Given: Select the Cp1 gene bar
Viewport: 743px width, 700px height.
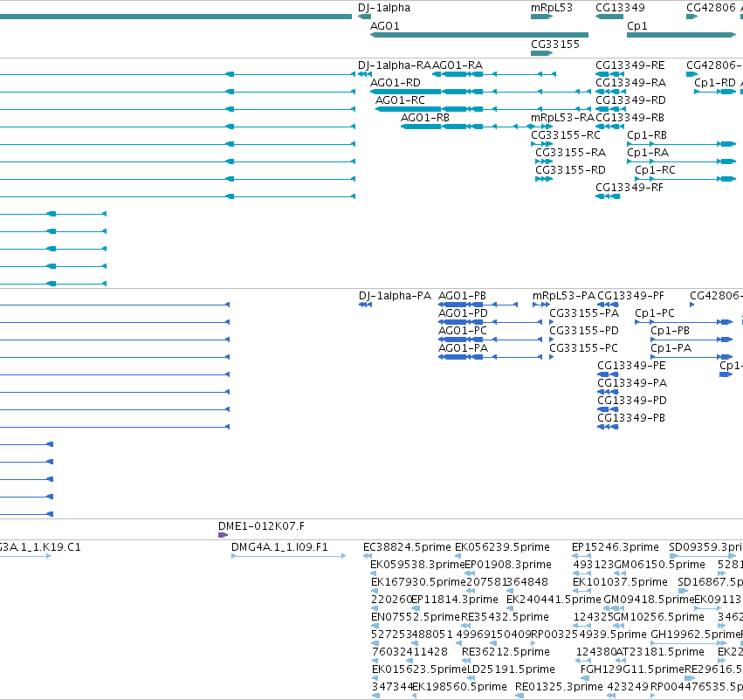Looking at the screenshot, I should (681, 35).
